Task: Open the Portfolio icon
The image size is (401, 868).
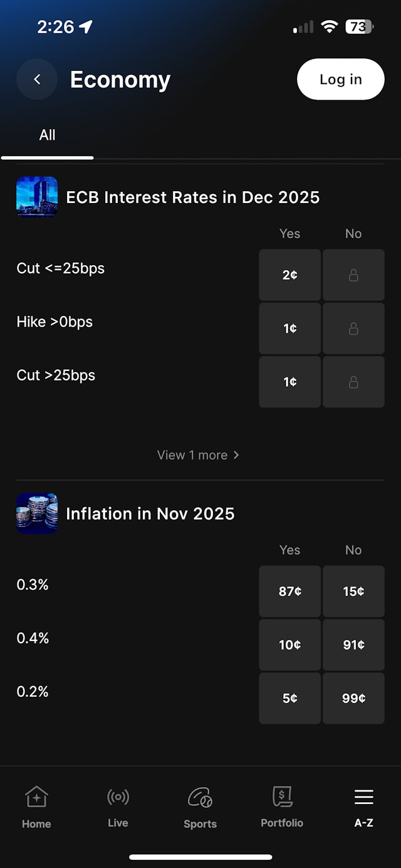Action: pyautogui.click(x=282, y=797)
